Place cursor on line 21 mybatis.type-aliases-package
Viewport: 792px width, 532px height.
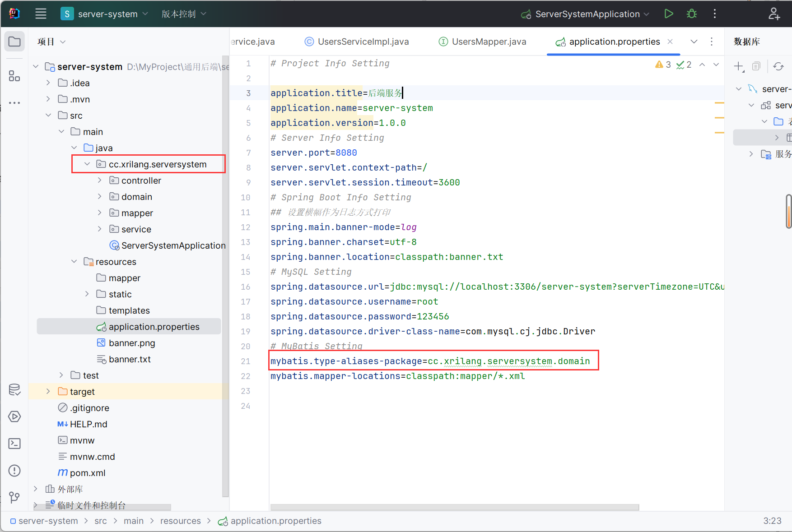pyautogui.click(x=430, y=361)
